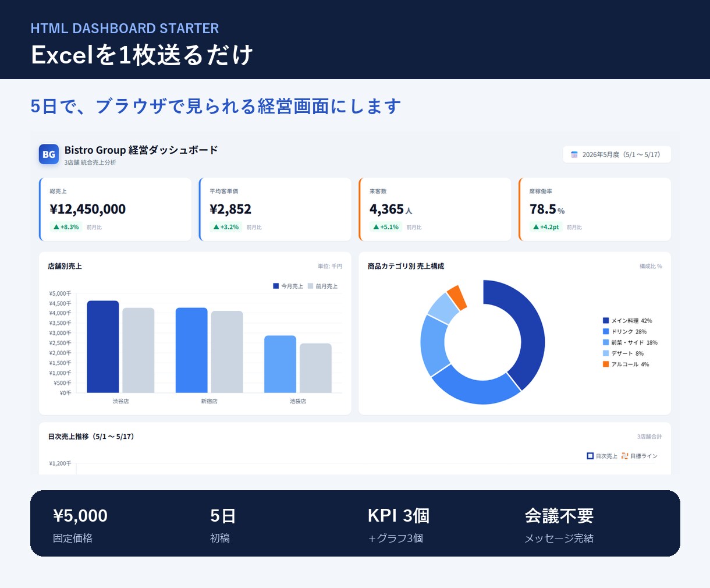This screenshot has height=588, width=710.
Task: Click the ¥5,000 固定価格 text
Action: (80, 525)
